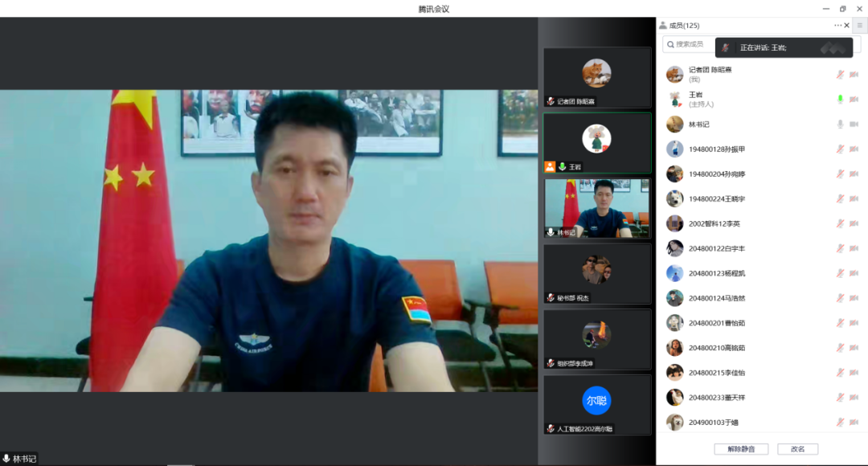This screenshot has width=868, height=466.
Task: Select the 林书记 video thumbnail
Action: tap(596, 208)
